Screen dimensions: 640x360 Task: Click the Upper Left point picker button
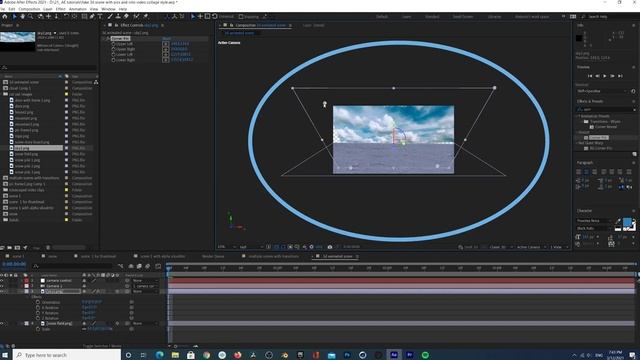165,44
